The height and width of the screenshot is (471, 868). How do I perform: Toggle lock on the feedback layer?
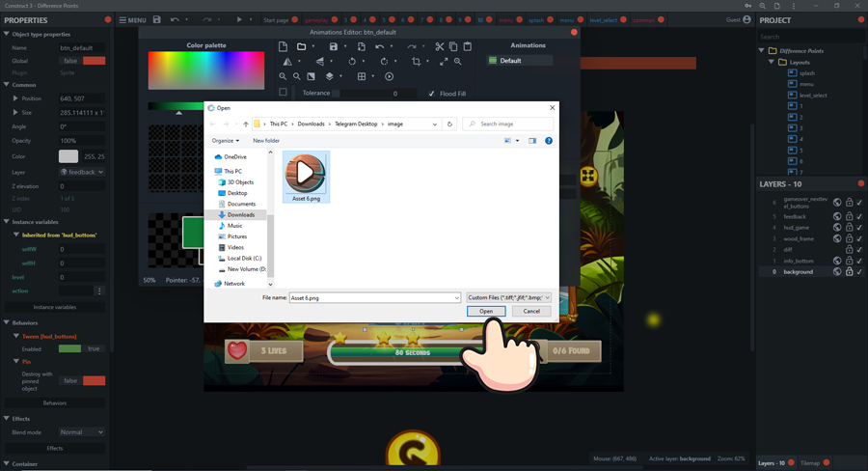tap(849, 216)
